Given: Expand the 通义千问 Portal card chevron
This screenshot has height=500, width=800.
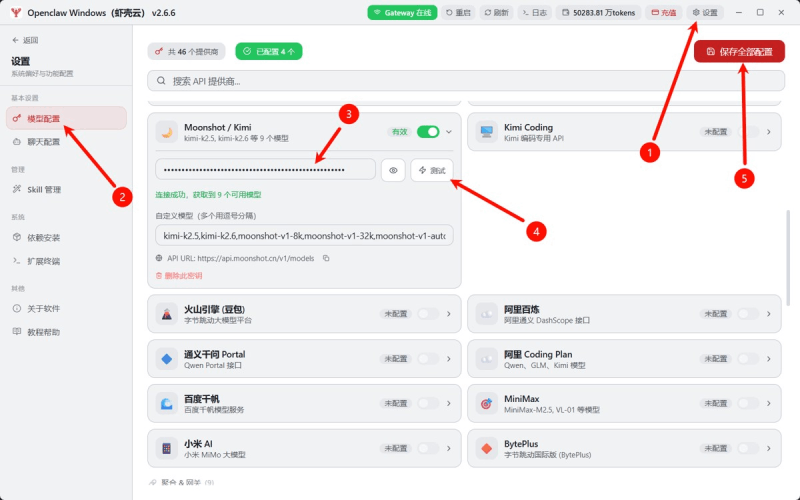Looking at the screenshot, I should (x=449, y=359).
